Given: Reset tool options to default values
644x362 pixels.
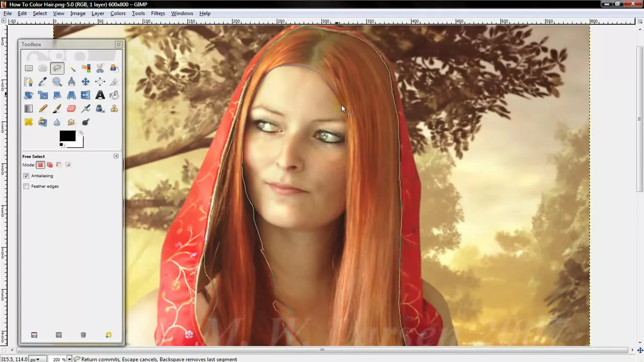Looking at the screenshot, I should click(x=108, y=335).
